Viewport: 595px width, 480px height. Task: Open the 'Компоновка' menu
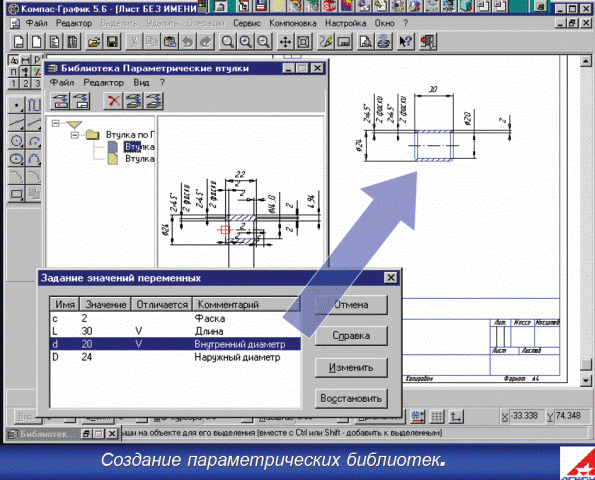coord(293,23)
